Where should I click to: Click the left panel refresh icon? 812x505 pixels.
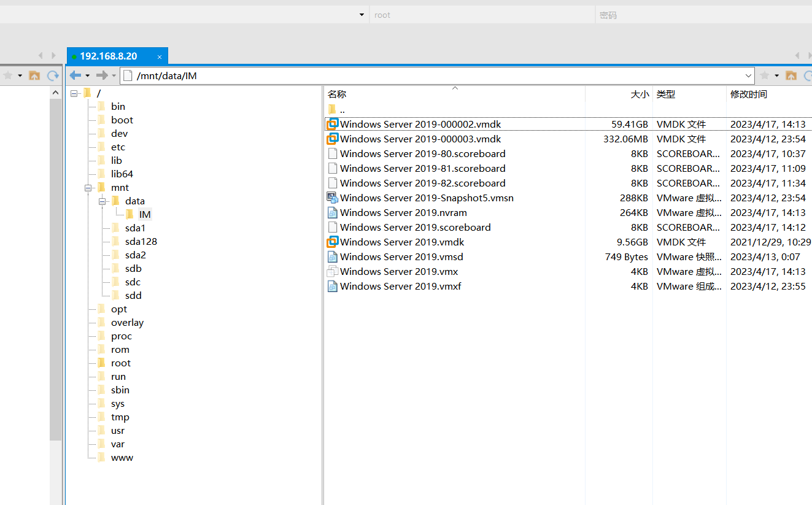point(53,75)
